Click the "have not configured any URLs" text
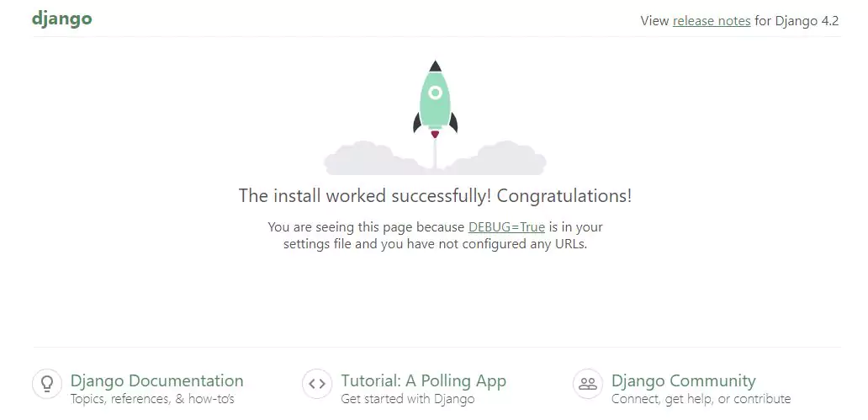The height and width of the screenshot is (420, 868). pos(496,245)
